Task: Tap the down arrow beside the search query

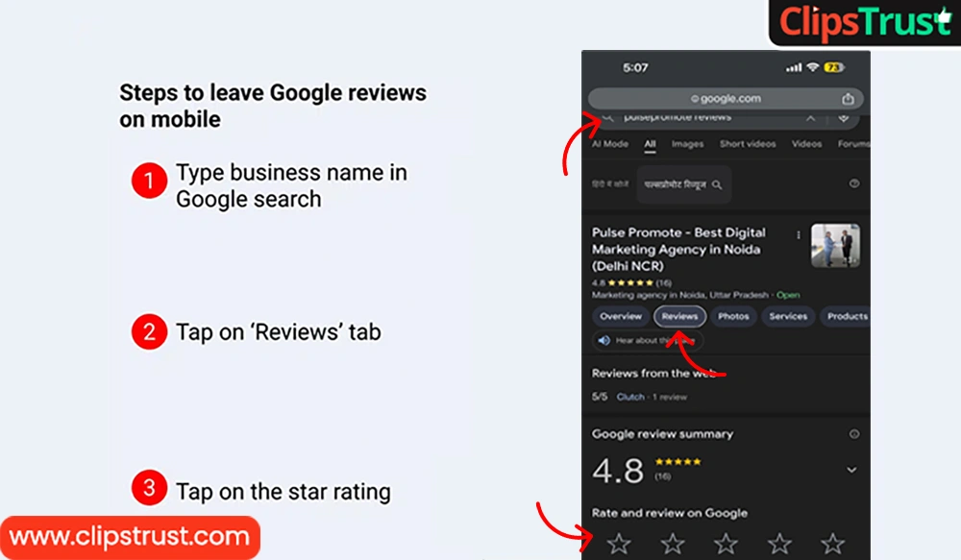Action: pos(844,117)
